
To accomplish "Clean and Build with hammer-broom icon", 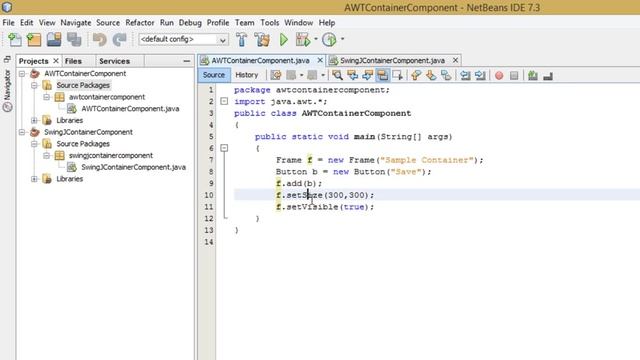I will tap(262, 40).
